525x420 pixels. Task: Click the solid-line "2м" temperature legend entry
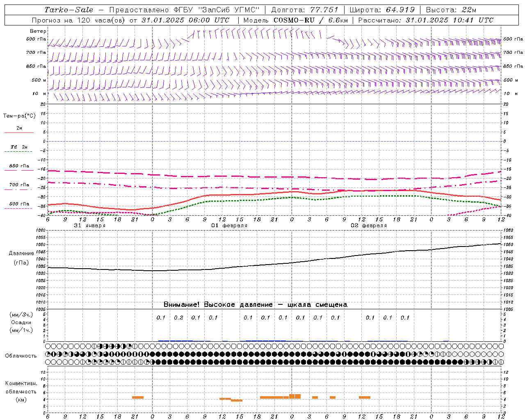(x=19, y=128)
